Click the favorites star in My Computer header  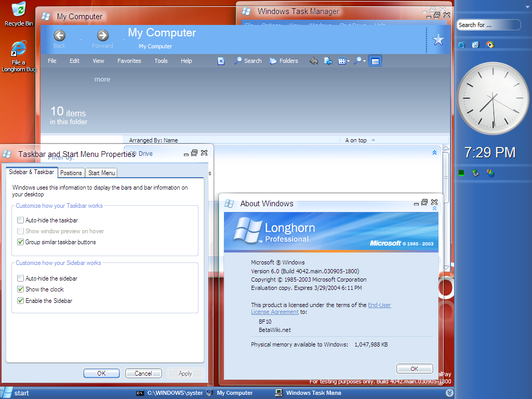tap(438, 40)
